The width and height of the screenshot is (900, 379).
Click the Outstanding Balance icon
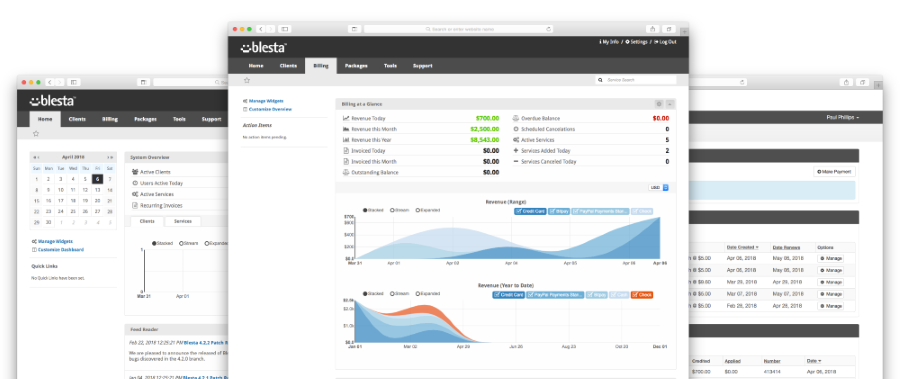pyautogui.click(x=346, y=172)
